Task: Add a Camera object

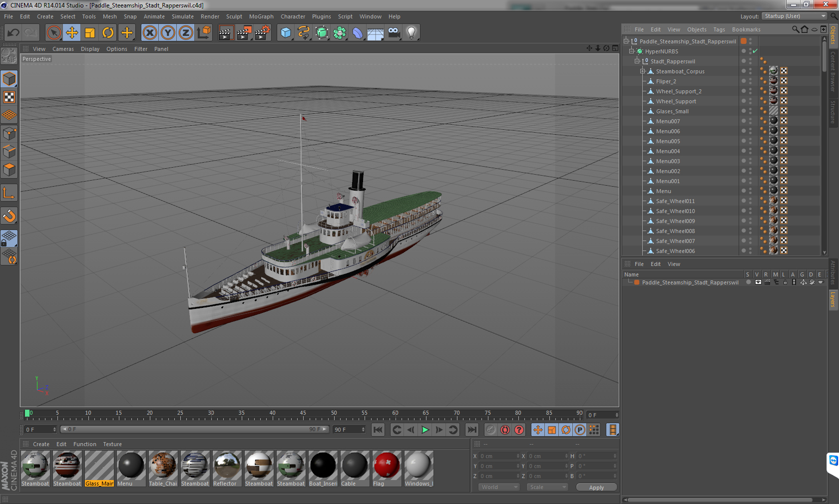Action: pos(394,33)
